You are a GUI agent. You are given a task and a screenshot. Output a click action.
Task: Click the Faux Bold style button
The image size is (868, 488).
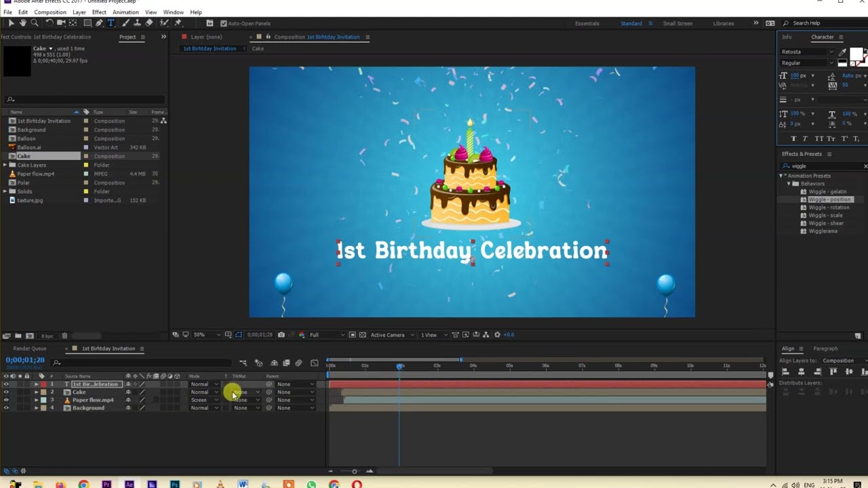click(794, 138)
